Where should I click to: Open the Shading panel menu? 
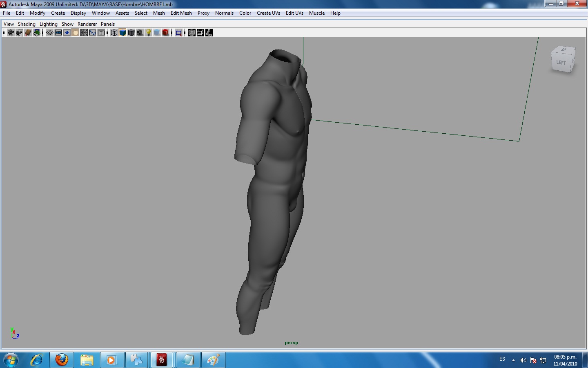point(27,24)
